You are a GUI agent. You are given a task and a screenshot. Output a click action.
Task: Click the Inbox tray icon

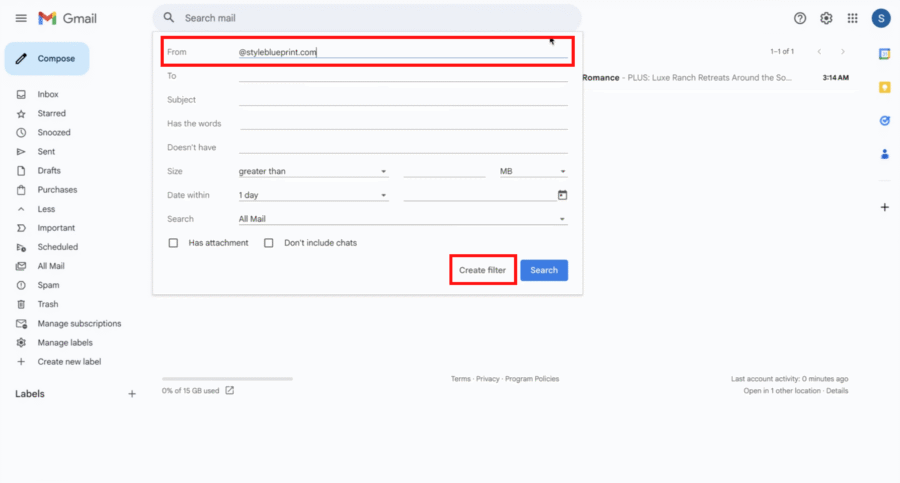point(21,94)
